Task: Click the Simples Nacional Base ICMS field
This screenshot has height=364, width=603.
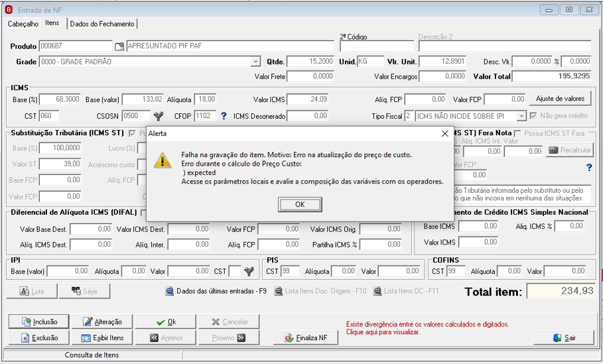Action: (478, 226)
